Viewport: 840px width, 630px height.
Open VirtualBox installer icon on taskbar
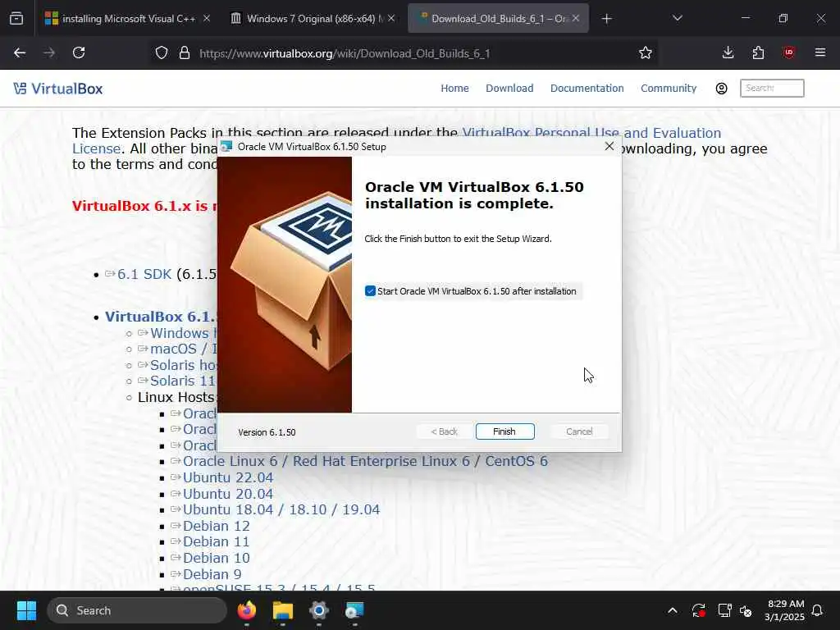pyautogui.click(x=354, y=610)
